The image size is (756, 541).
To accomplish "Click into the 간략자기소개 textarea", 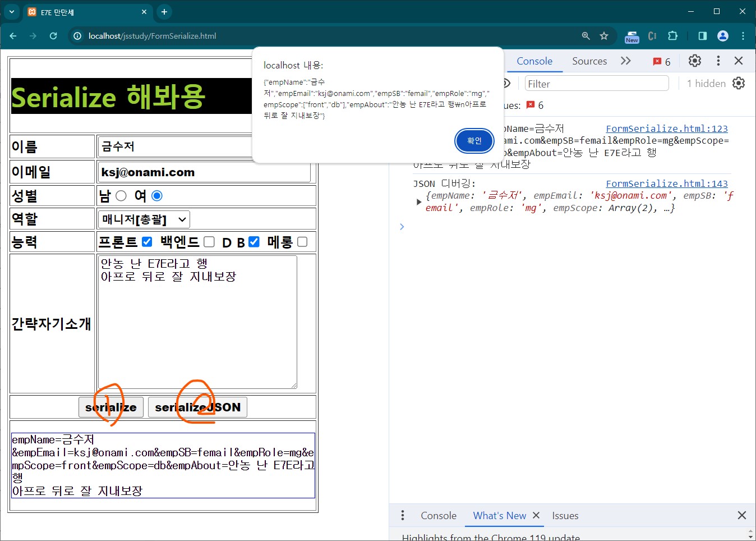I will (x=197, y=322).
